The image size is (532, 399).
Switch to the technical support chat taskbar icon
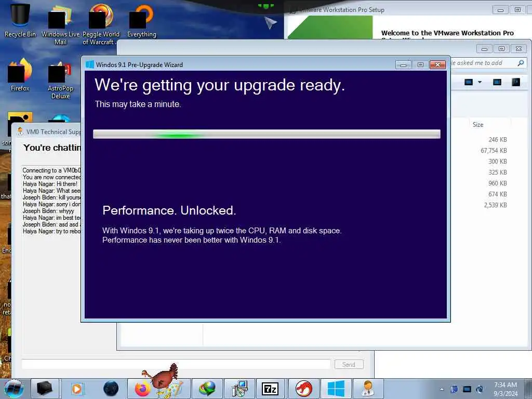point(368,389)
